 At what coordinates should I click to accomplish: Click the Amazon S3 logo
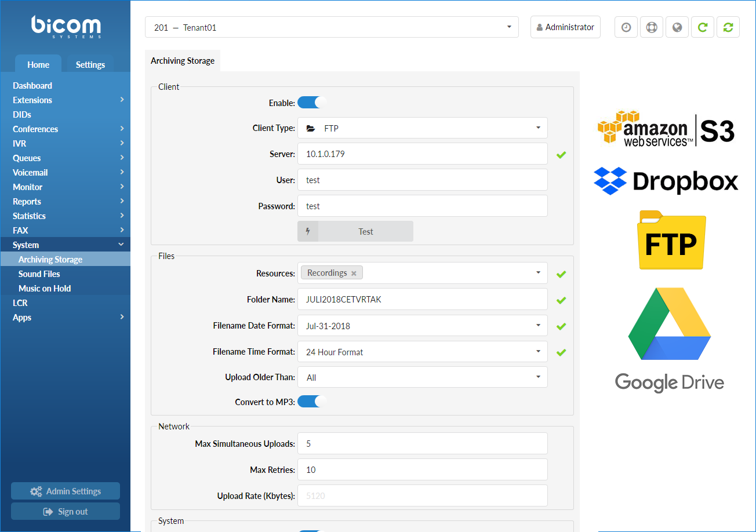coord(666,127)
